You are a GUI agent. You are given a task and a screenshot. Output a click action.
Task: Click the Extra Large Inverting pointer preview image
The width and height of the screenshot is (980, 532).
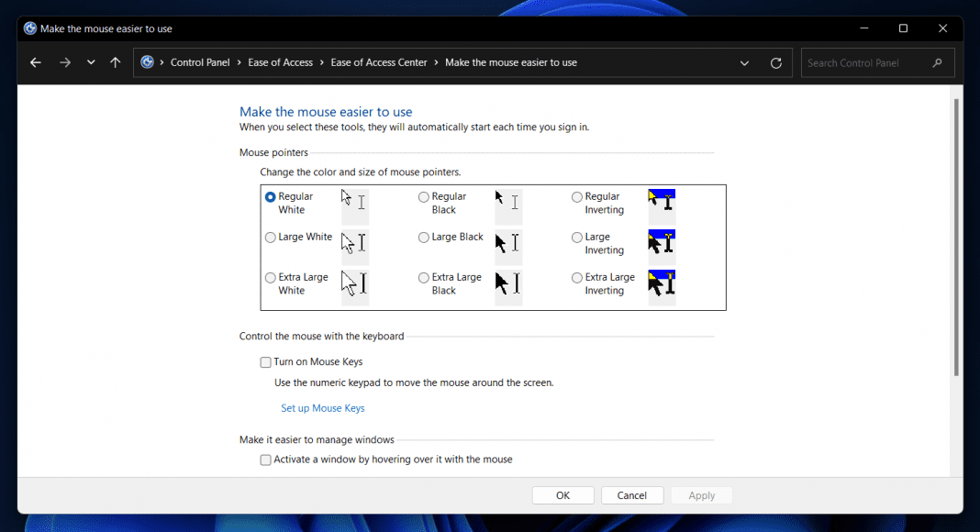coord(662,286)
